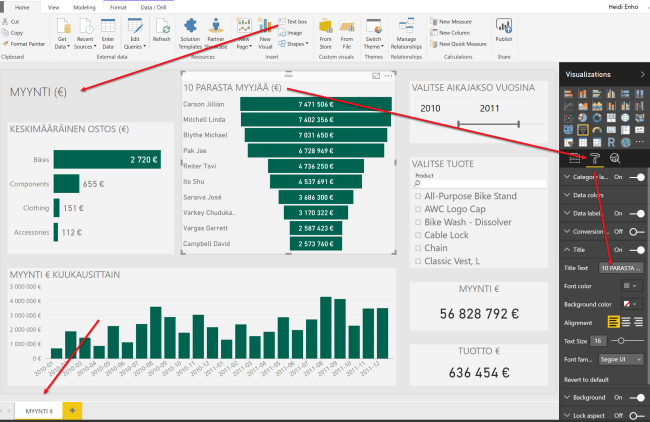Expand the Data colors section
Image resolution: width=650 pixels, height=422 pixels.
pos(590,195)
